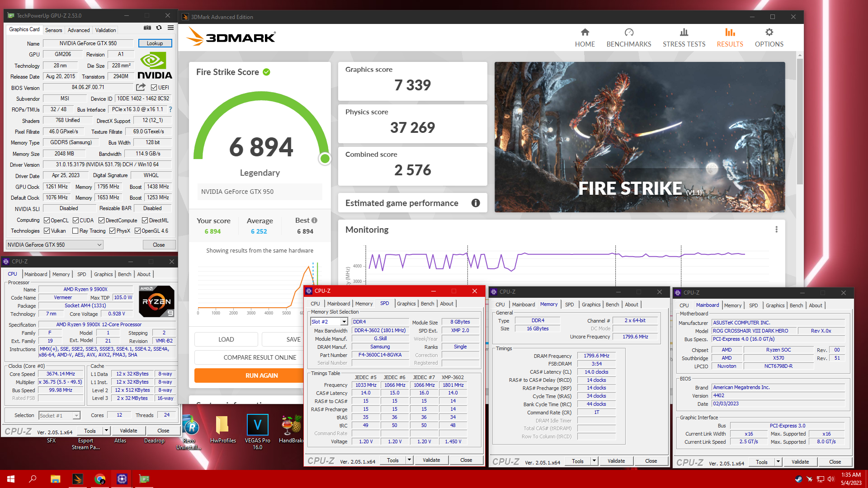
Task: Open Socket #1 selection dropdown
Action: tap(59, 415)
